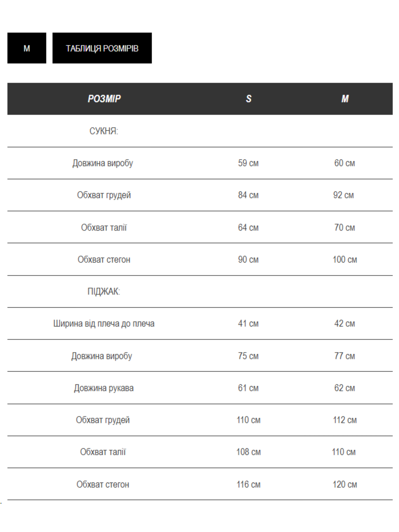Click the ТАБЛИЦЯ РОЗМІРІВ button
Image resolution: width=399 pixels, height=532 pixels.
click(x=102, y=48)
